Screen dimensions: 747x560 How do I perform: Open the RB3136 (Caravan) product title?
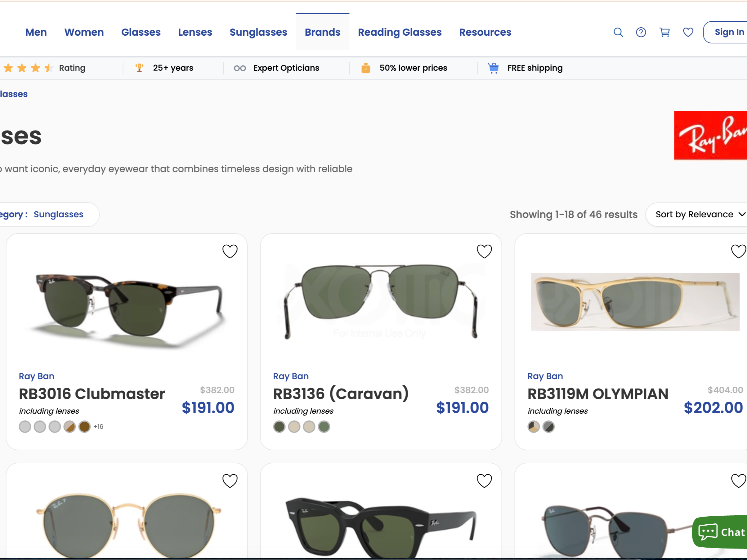(341, 393)
